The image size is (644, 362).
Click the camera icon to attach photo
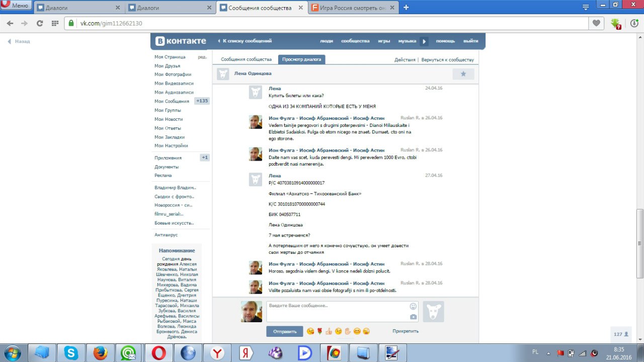pyautogui.click(x=413, y=317)
